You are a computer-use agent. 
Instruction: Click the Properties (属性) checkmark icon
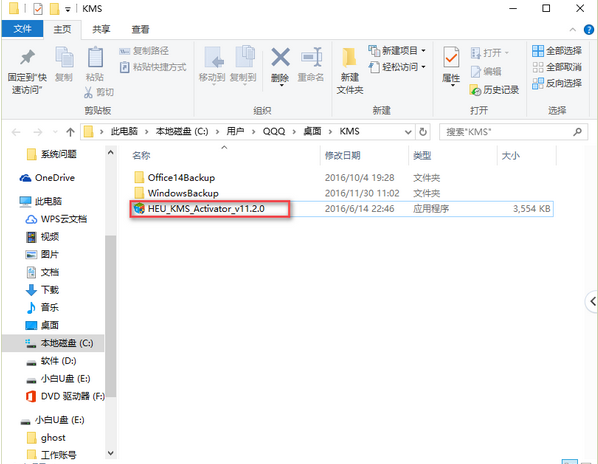click(x=451, y=58)
